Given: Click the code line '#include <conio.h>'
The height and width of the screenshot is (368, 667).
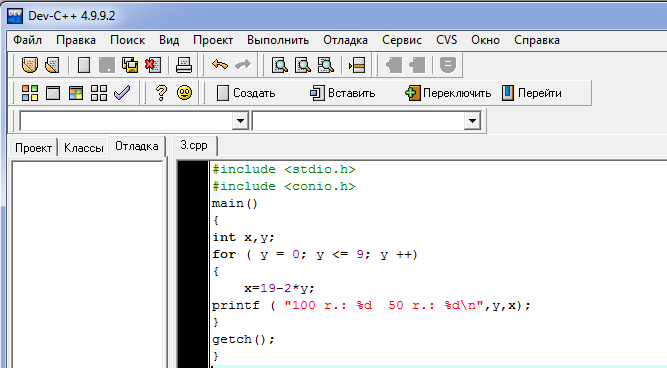Looking at the screenshot, I should click(x=284, y=186).
